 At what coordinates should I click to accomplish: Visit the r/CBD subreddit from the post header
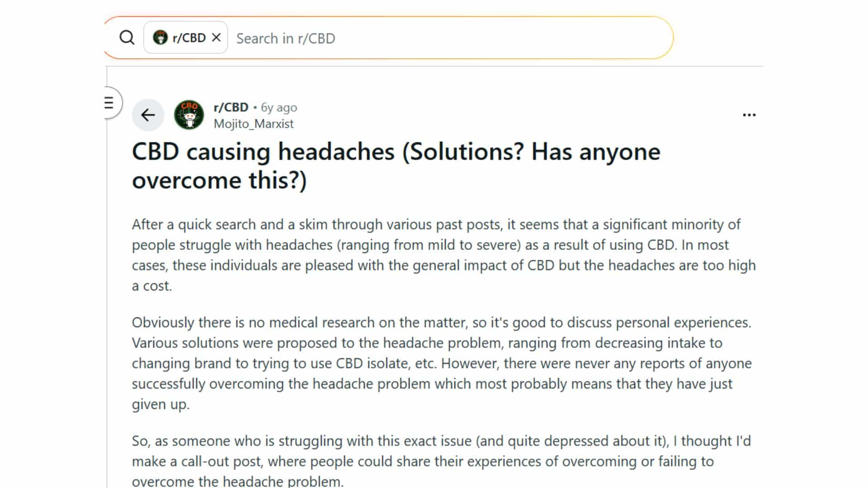[x=231, y=107]
